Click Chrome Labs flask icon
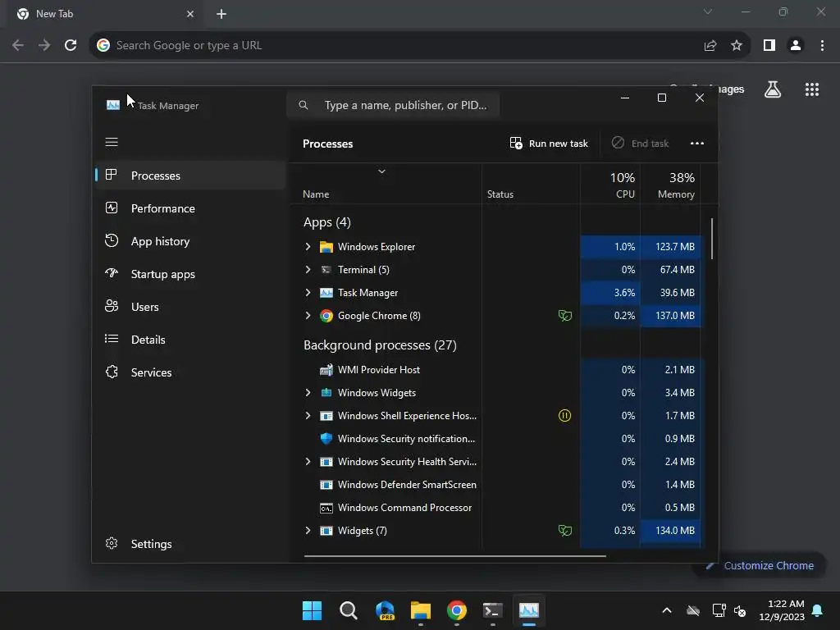This screenshot has width=840, height=630. tap(773, 89)
